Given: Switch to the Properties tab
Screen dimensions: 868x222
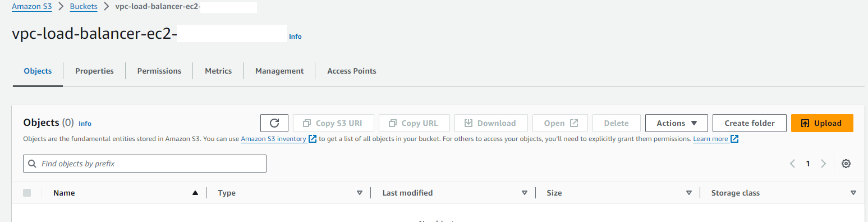Looking at the screenshot, I should 94,71.
